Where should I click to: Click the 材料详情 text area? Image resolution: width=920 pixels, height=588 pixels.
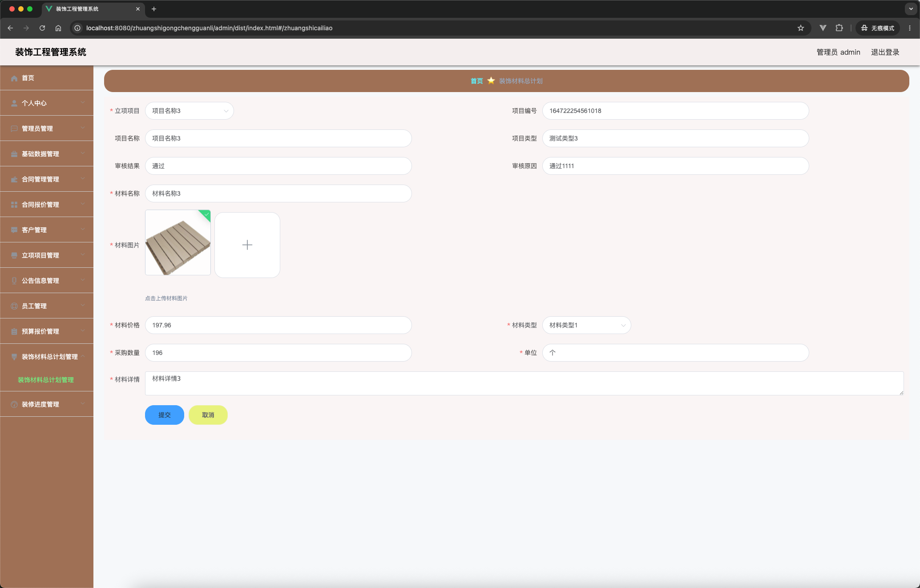[525, 383]
